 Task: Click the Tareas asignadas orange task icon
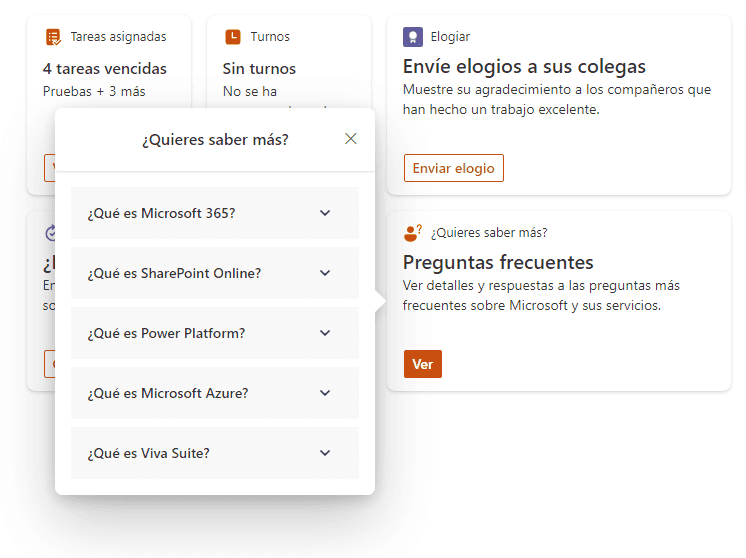point(53,37)
